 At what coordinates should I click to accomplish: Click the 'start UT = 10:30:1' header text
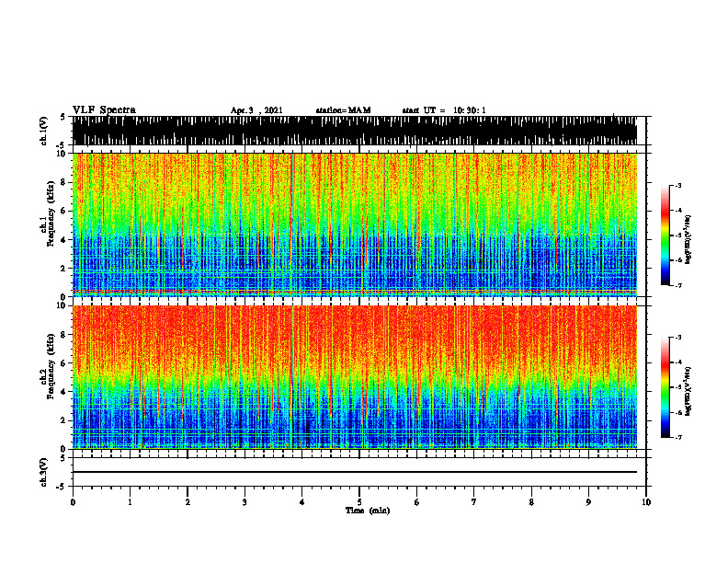(444, 110)
